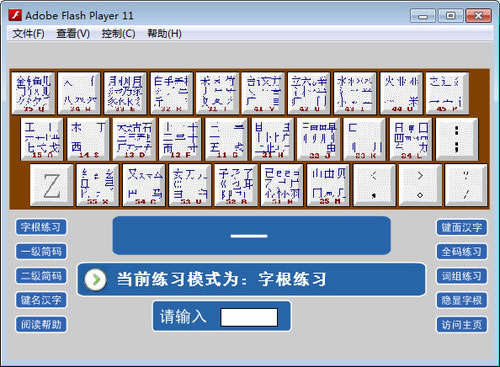Open the 控制(C) menu

click(118, 33)
